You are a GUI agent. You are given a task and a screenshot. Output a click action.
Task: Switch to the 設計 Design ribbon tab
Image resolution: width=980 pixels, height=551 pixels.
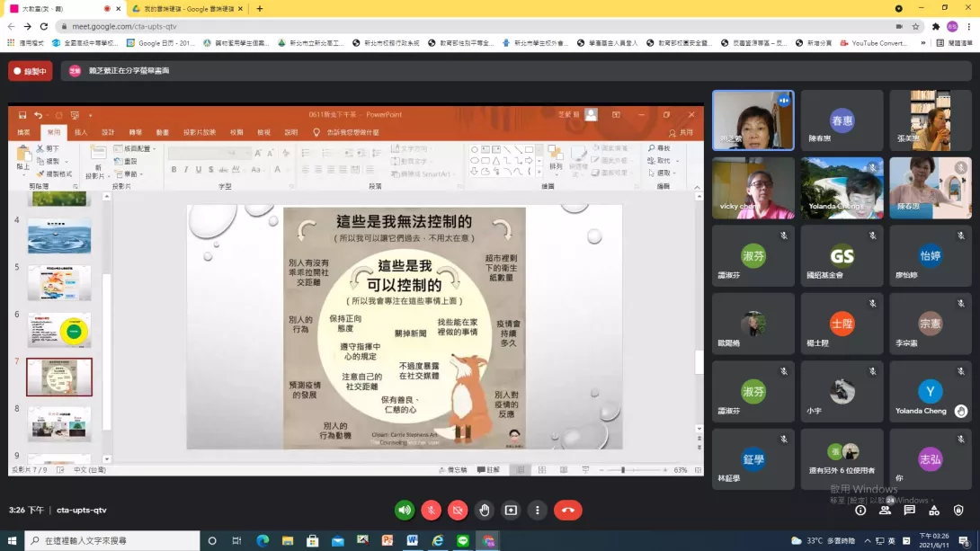click(x=108, y=132)
